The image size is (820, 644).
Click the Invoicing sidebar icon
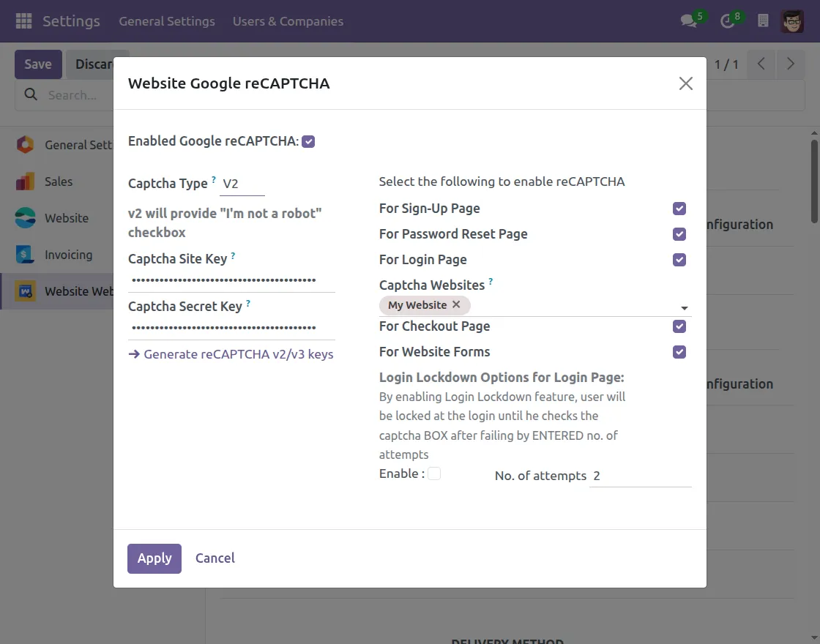pos(25,255)
